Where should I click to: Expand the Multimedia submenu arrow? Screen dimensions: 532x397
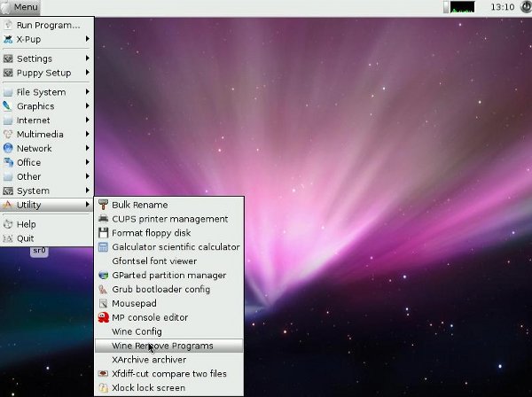(x=88, y=134)
